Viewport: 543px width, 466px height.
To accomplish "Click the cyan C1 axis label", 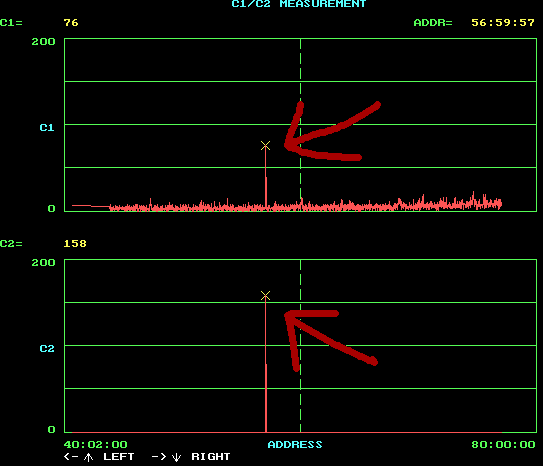I will click(47, 128).
